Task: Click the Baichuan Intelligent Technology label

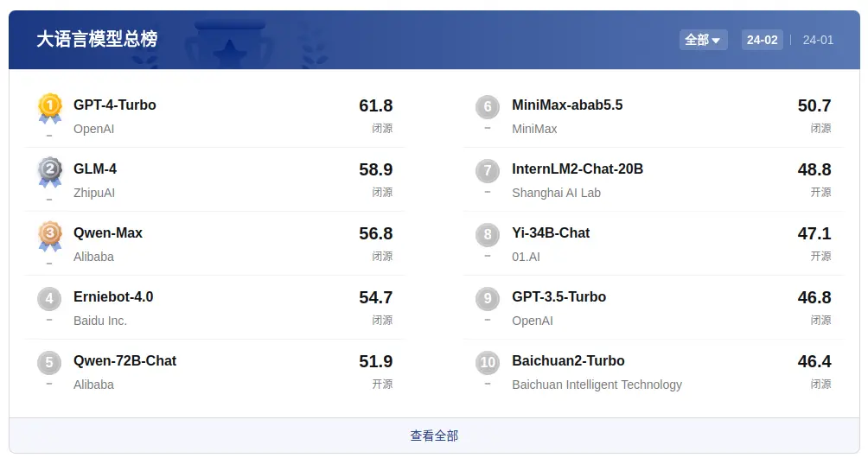Action: coord(597,385)
